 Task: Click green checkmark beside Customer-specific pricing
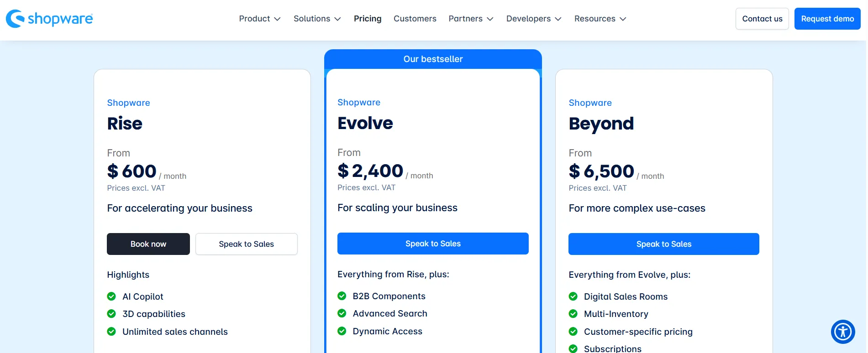pyautogui.click(x=573, y=332)
